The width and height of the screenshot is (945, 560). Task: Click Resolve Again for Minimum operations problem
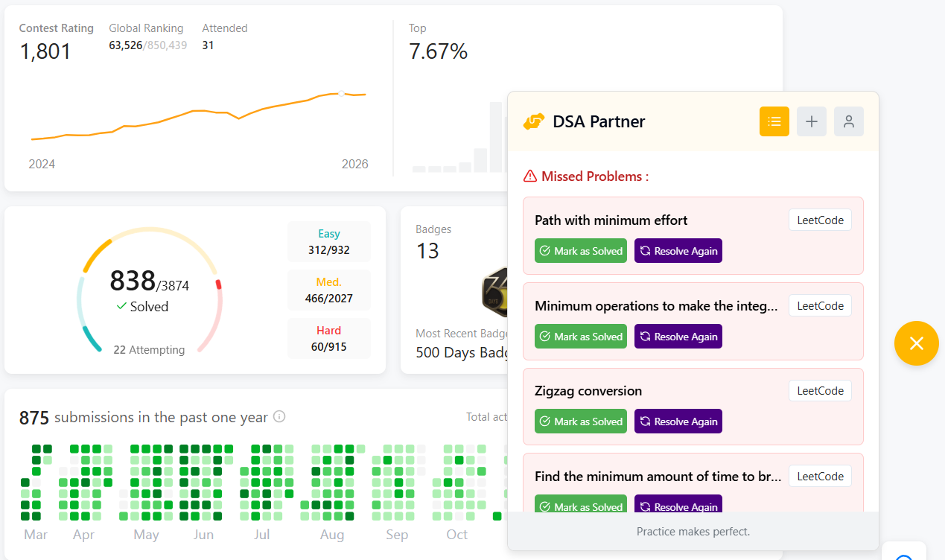click(678, 337)
